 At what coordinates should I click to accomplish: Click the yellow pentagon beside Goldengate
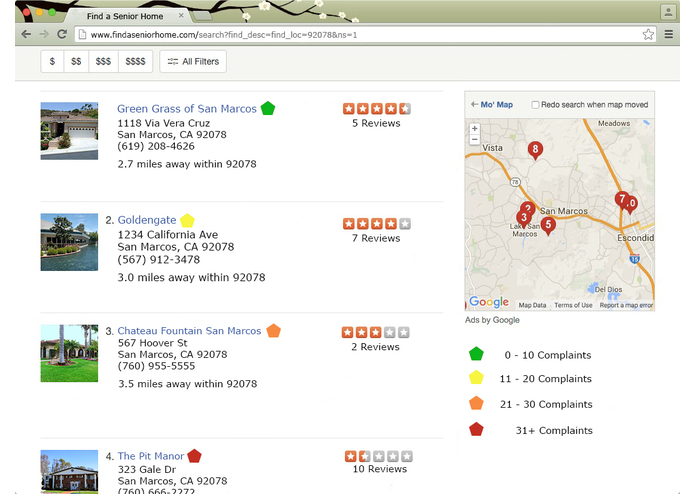(187, 220)
